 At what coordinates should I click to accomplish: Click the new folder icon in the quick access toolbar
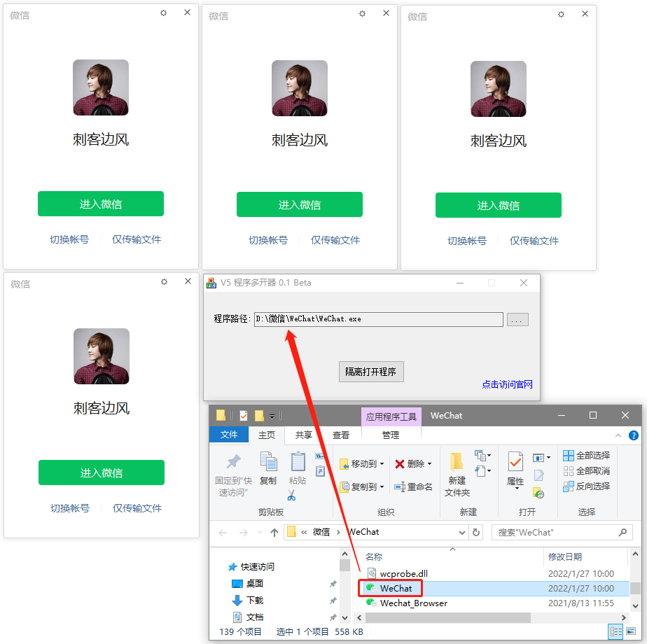coord(259,415)
